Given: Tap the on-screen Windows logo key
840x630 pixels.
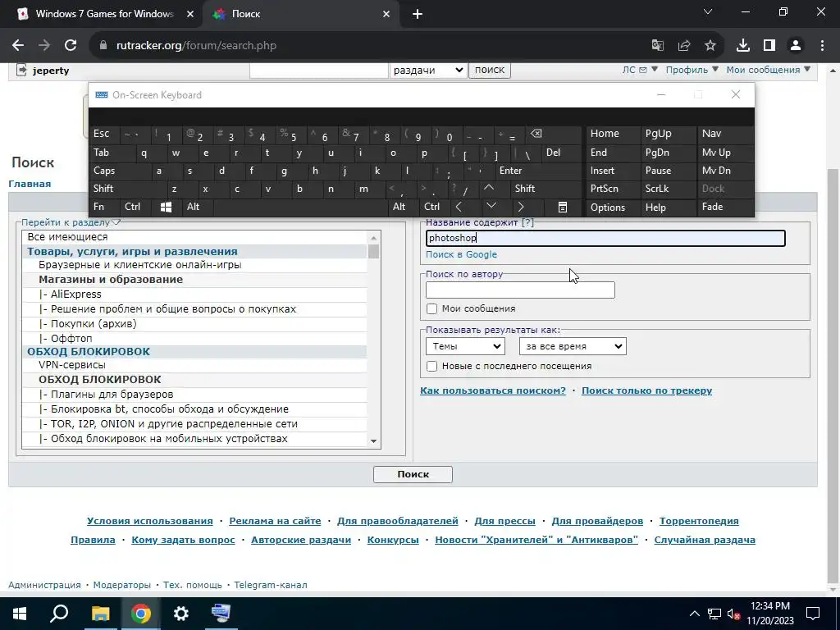Looking at the screenshot, I should tap(166, 208).
